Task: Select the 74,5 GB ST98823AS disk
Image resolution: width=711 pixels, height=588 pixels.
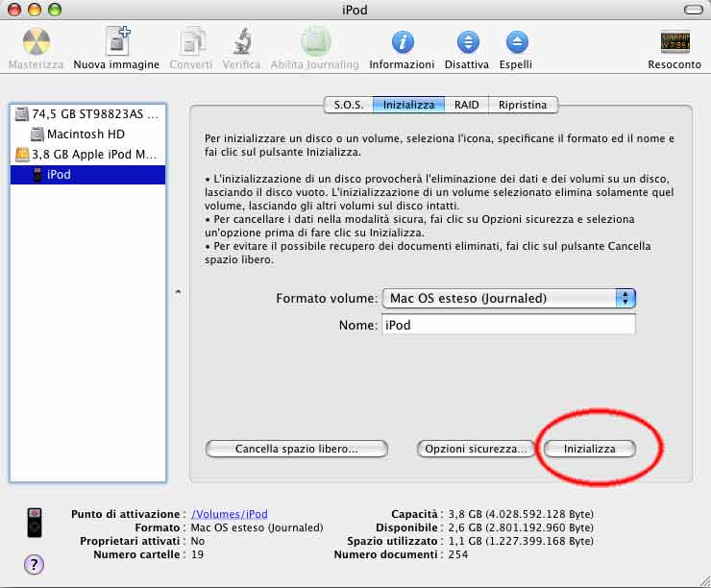Action: click(x=87, y=113)
